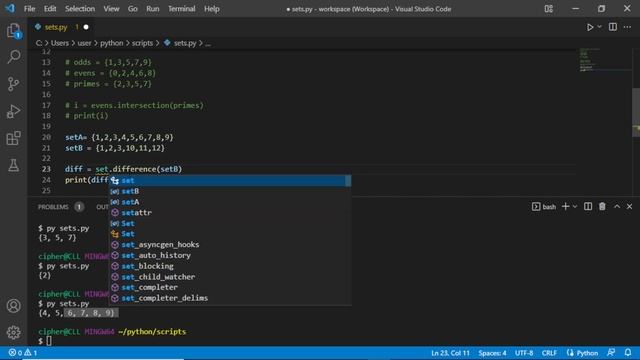
Task: Customize layout from title bar icon
Action: point(549,9)
